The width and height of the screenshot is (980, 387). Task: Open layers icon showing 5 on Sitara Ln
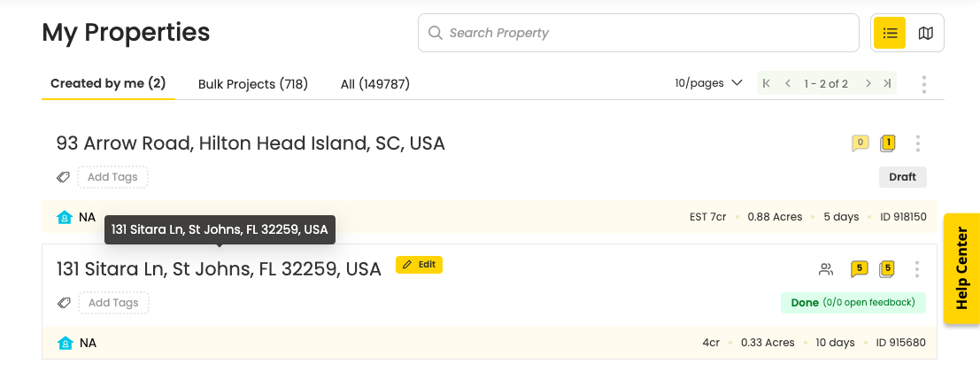pos(887,269)
